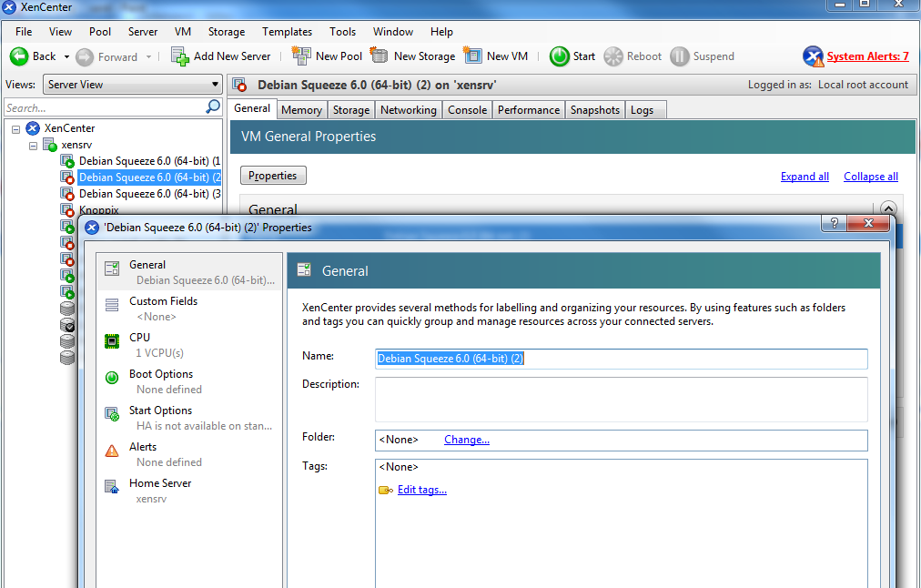The width and height of the screenshot is (921, 588).
Task: Select the CPU chip icon in Properties
Action: tap(112, 341)
